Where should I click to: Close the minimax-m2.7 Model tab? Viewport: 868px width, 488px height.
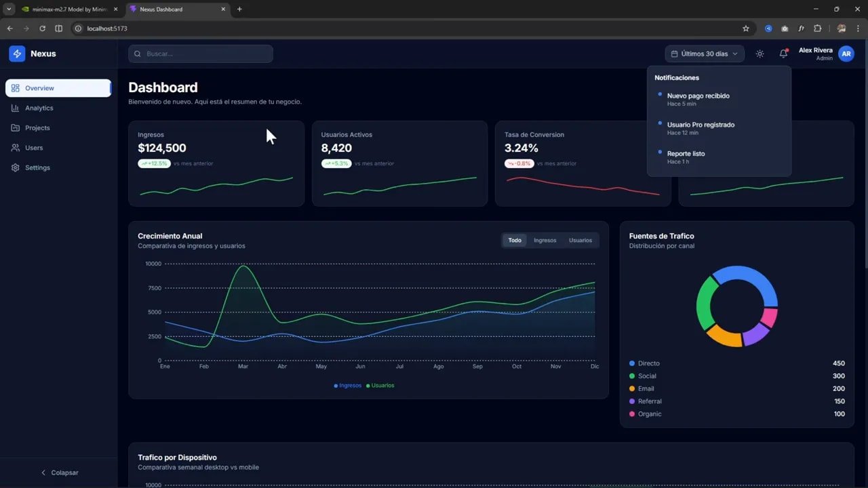coord(115,9)
